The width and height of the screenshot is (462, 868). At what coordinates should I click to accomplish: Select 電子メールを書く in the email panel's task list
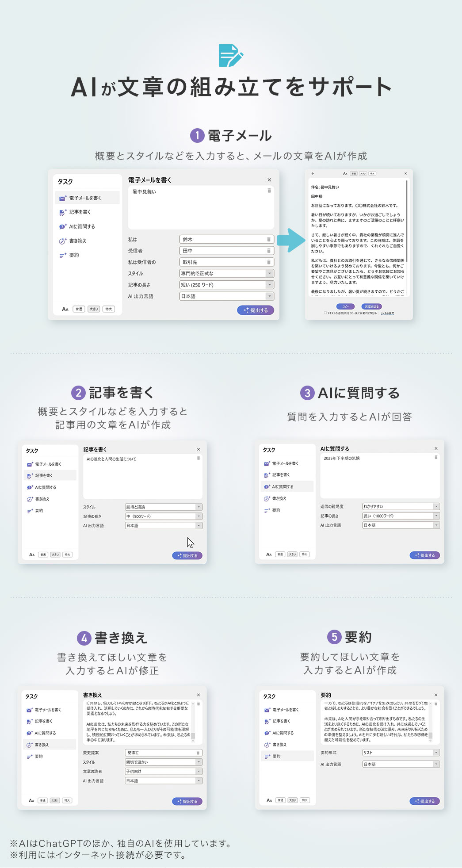click(x=87, y=198)
